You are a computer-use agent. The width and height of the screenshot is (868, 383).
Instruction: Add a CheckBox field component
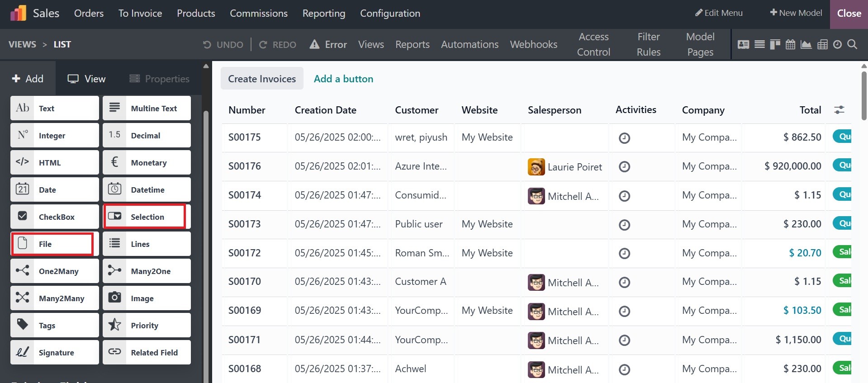click(x=55, y=217)
